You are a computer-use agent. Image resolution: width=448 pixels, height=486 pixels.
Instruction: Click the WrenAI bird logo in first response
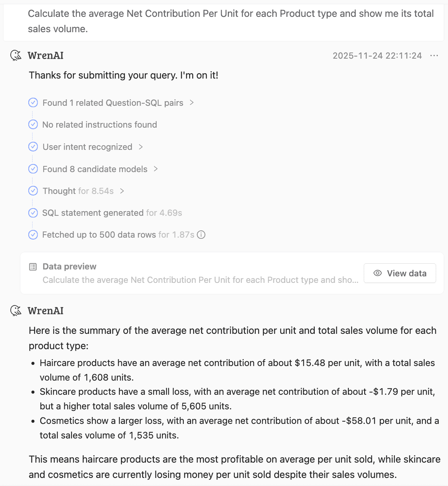pos(16,56)
